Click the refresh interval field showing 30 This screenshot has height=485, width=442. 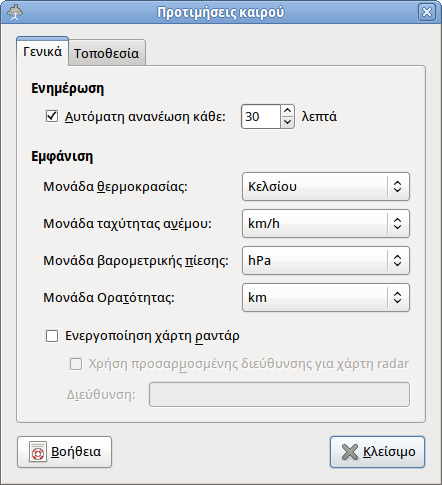tap(261, 116)
